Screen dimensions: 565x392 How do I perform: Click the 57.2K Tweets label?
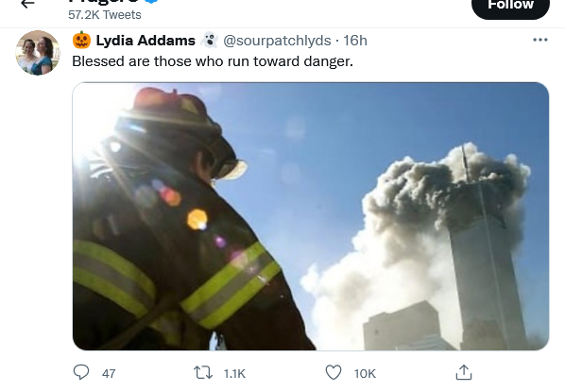tap(105, 15)
